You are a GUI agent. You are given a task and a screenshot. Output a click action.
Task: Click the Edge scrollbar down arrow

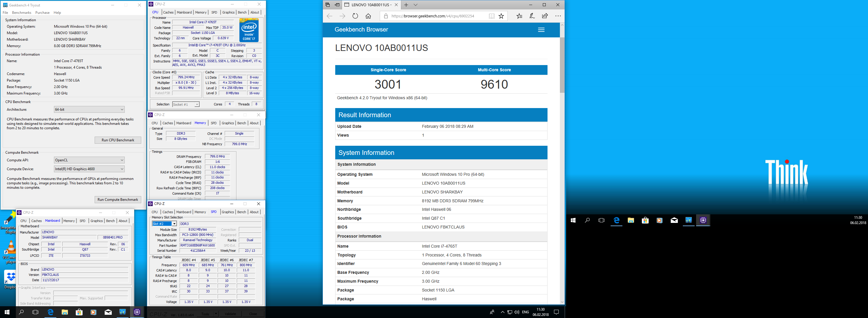[562, 302]
